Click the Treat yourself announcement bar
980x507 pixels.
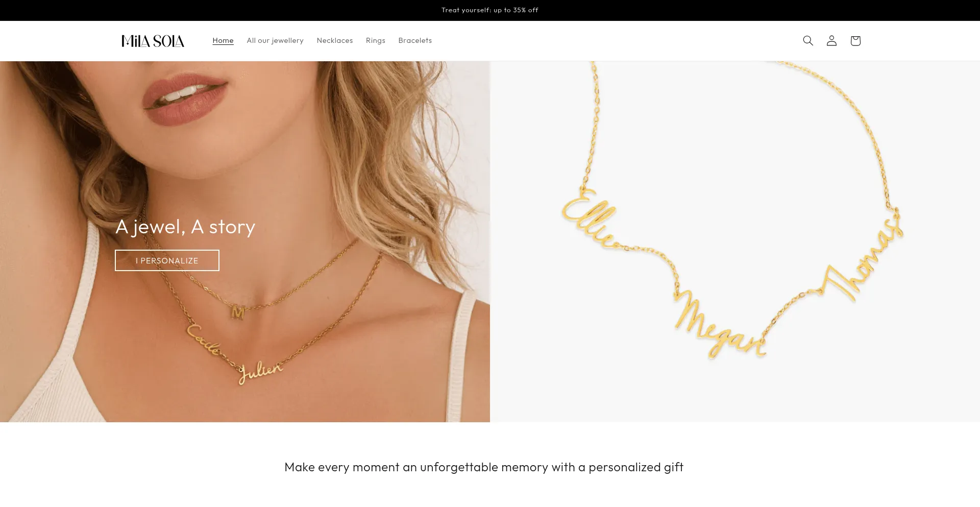(x=490, y=10)
